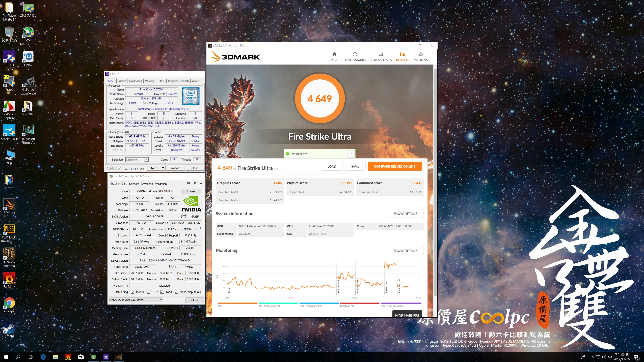Click the Windows Start button
This screenshot has width=644, height=362.
6,357
